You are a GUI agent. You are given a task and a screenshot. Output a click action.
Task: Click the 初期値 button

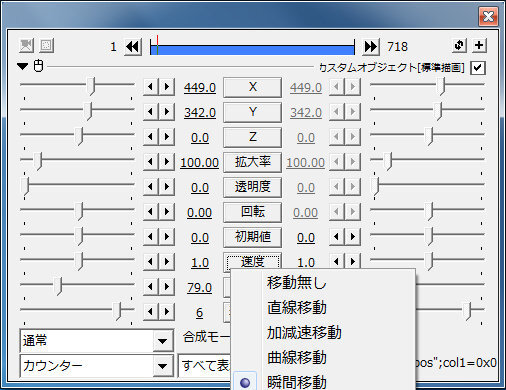[252, 237]
